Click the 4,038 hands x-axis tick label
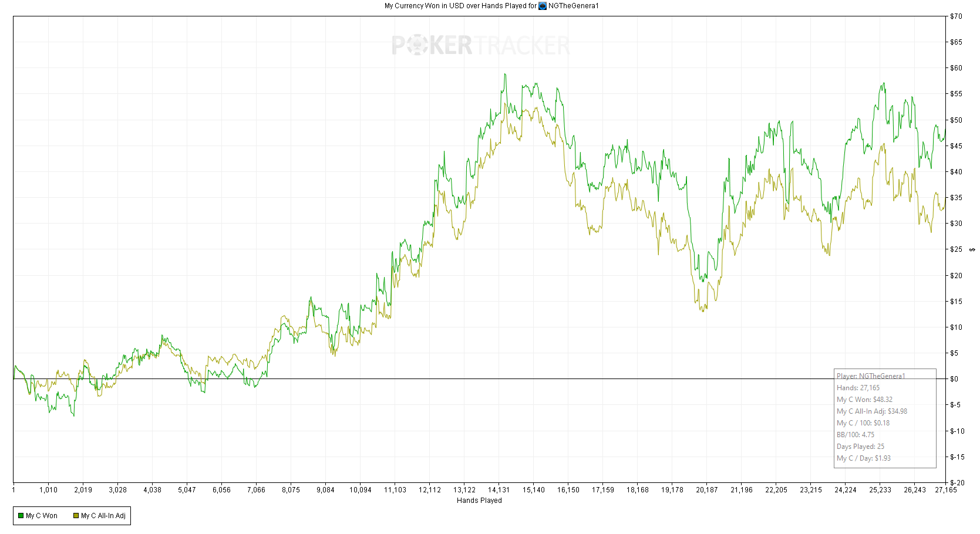 (x=153, y=490)
